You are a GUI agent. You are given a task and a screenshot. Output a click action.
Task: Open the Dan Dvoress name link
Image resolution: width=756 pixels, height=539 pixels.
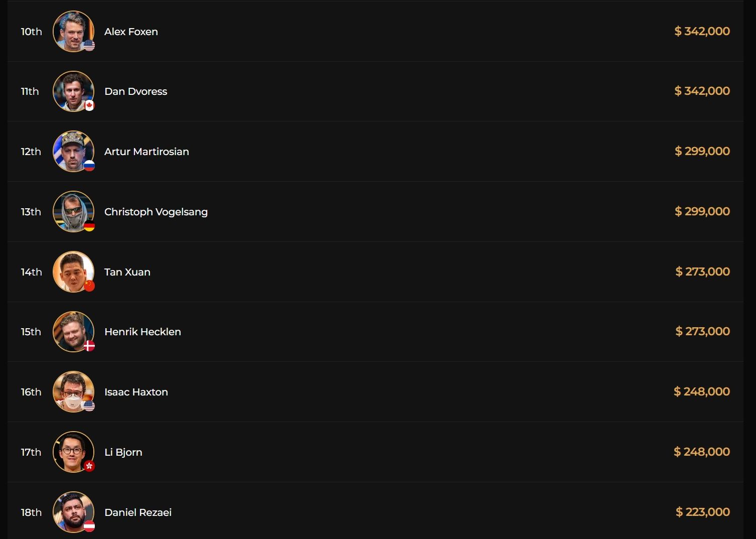pyautogui.click(x=135, y=91)
